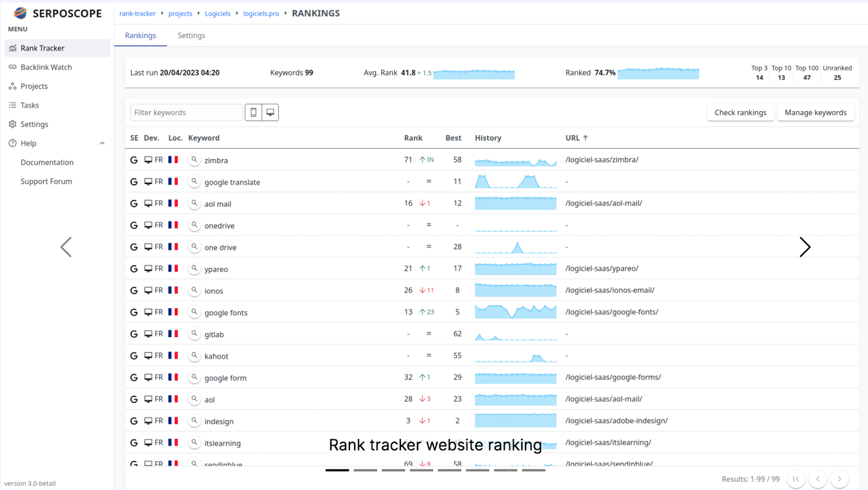This screenshot has height=490, width=868.
Task: Click search icon for onedrive
Action: (194, 225)
